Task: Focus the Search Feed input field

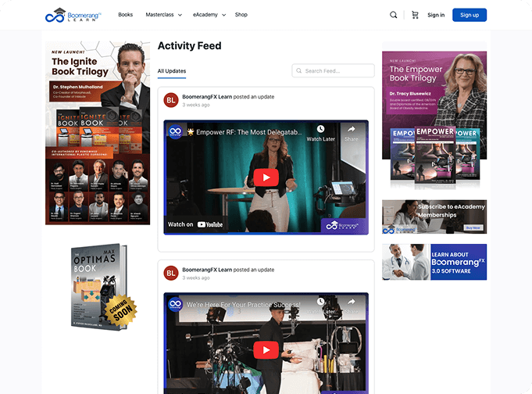Action: click(x=333, y=70)
